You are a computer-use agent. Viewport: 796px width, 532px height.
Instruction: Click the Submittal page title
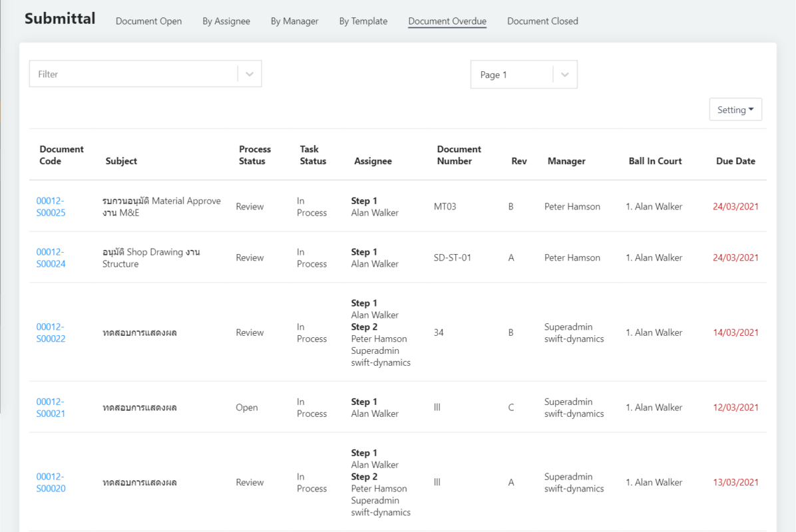[x=60, y=18]
